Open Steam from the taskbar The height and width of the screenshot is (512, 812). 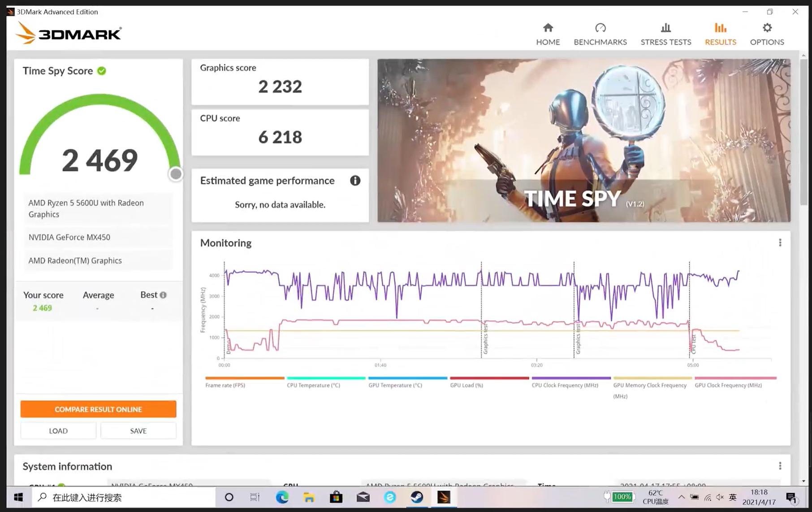pyautogui.click(x=417, y=497)
